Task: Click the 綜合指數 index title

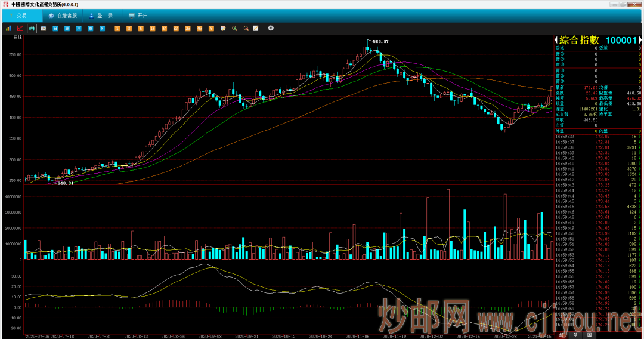Action: tap(580, 40)
